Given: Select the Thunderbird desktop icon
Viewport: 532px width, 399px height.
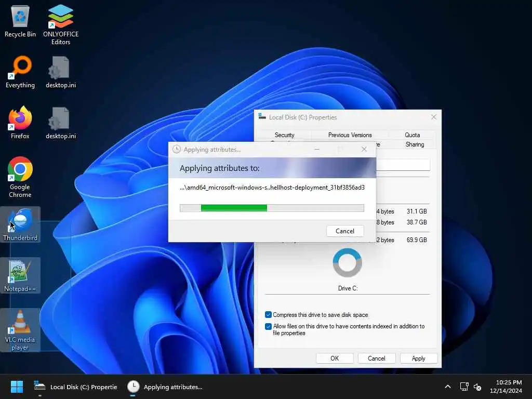Looking at the screenshot, I should point(20,224).
